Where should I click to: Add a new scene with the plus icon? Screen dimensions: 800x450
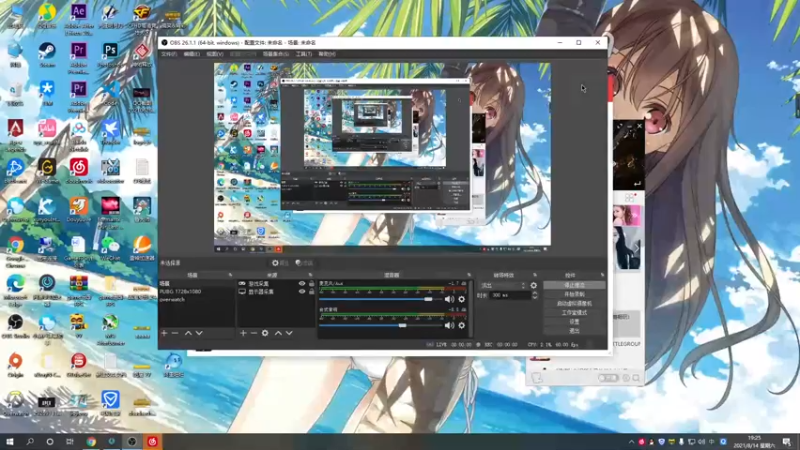[164, 333]
